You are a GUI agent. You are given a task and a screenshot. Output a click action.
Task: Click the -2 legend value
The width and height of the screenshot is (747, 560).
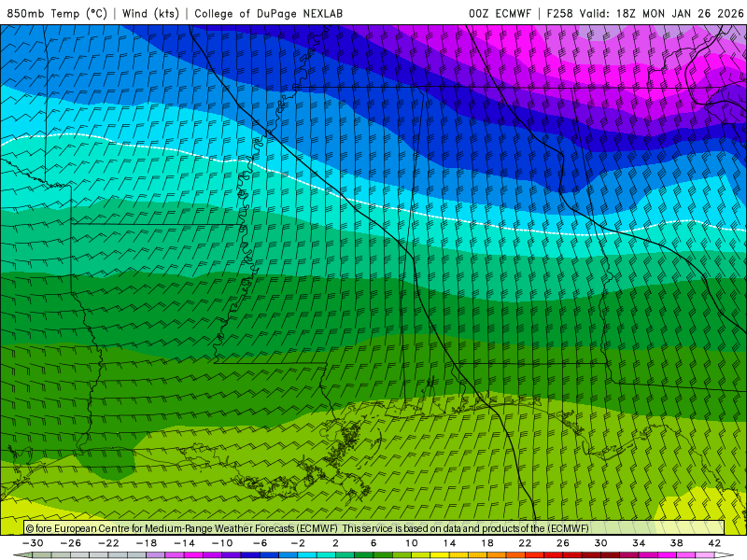(298, 543)
